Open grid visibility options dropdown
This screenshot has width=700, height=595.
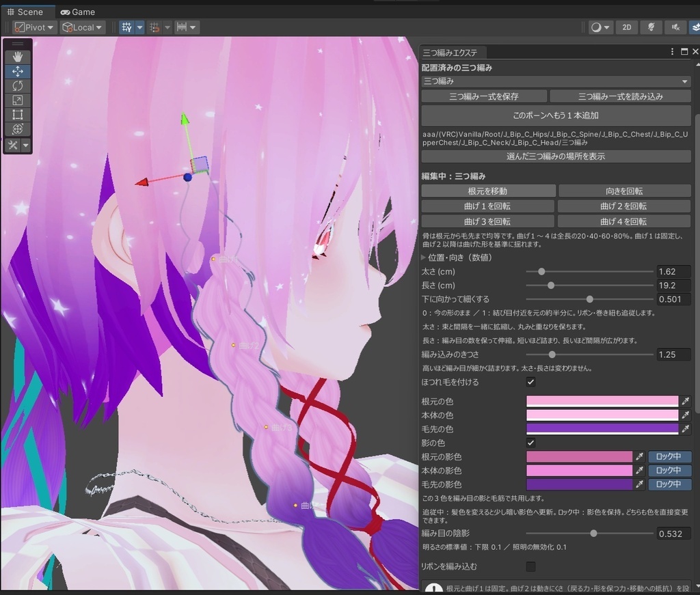coord(139,27)
